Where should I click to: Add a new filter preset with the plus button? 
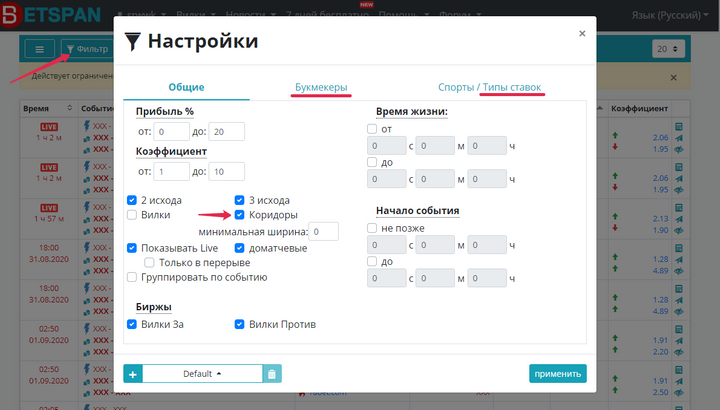click(133, 374)
